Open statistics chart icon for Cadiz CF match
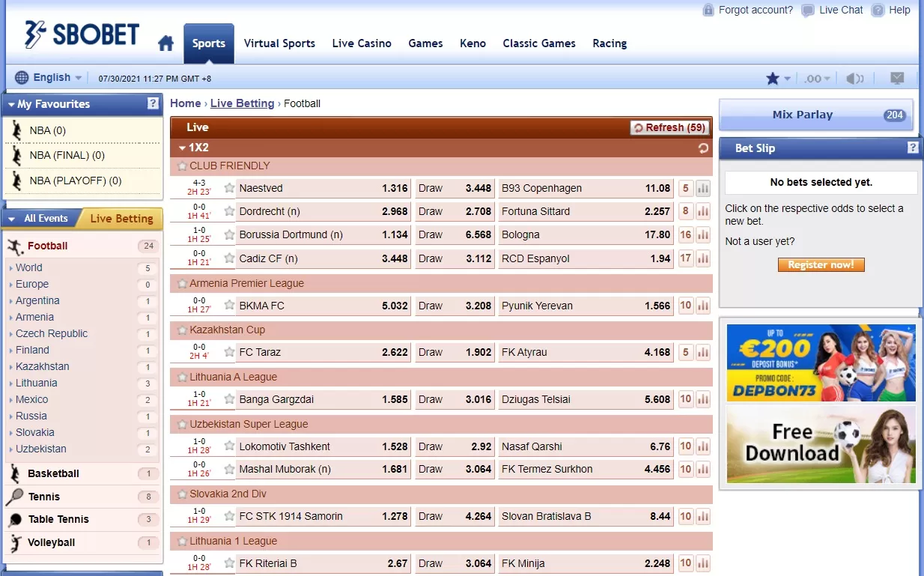The image size is (924, 576). (x=703, y=259)
